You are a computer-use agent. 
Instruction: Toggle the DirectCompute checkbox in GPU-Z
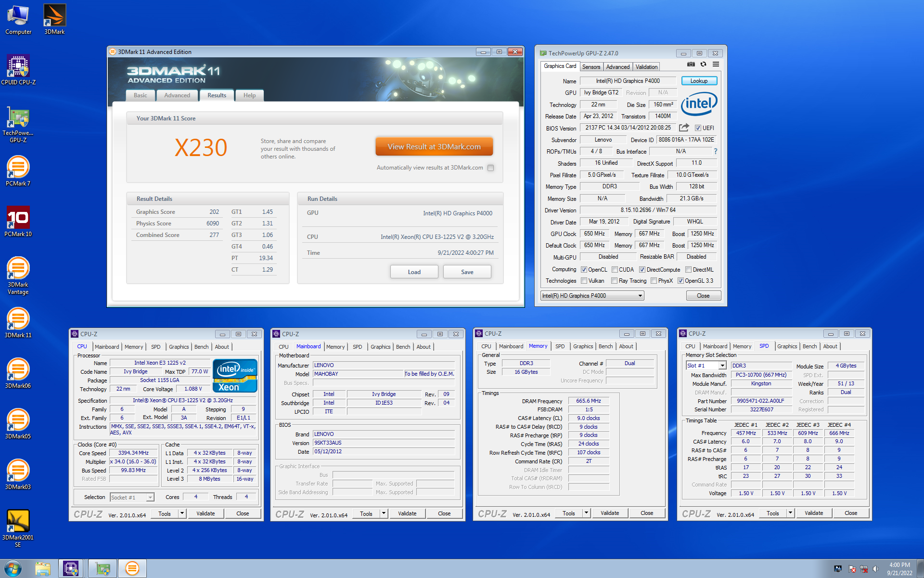click(642, 270)
